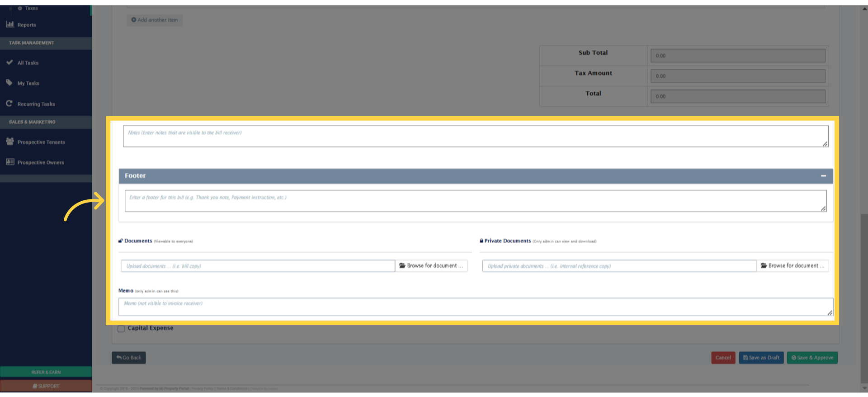Open Reports in the sidebar

(x=26, y=25)
